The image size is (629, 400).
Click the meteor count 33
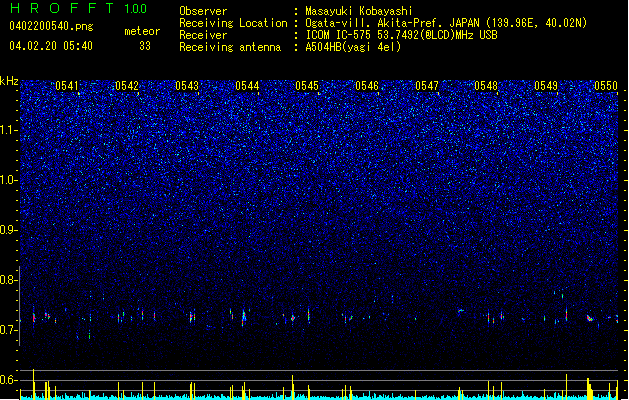tap(145, 46)
